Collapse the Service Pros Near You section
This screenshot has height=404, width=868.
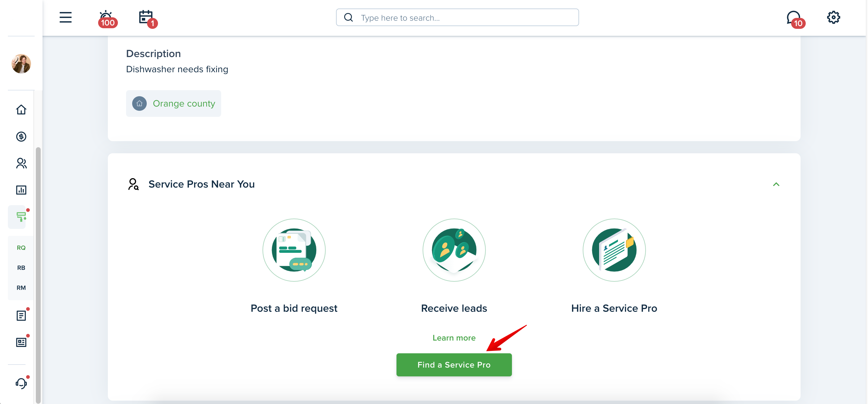point(776,184)
